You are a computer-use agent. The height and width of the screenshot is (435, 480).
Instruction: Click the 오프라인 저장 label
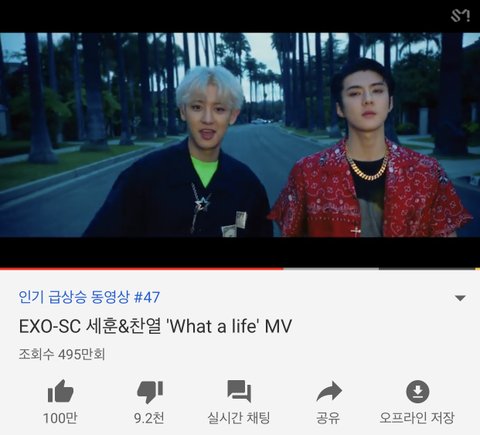[x=417, y=418]
